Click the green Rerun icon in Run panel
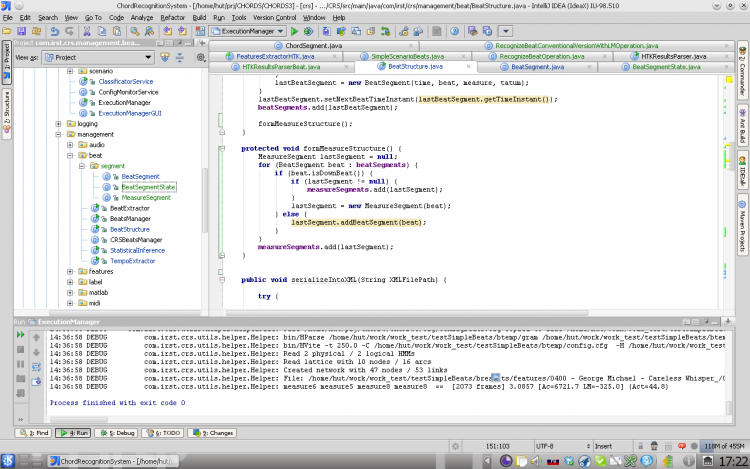Image resolution: width=750 pixels, height=469 pixels. [x=21, y=336]
